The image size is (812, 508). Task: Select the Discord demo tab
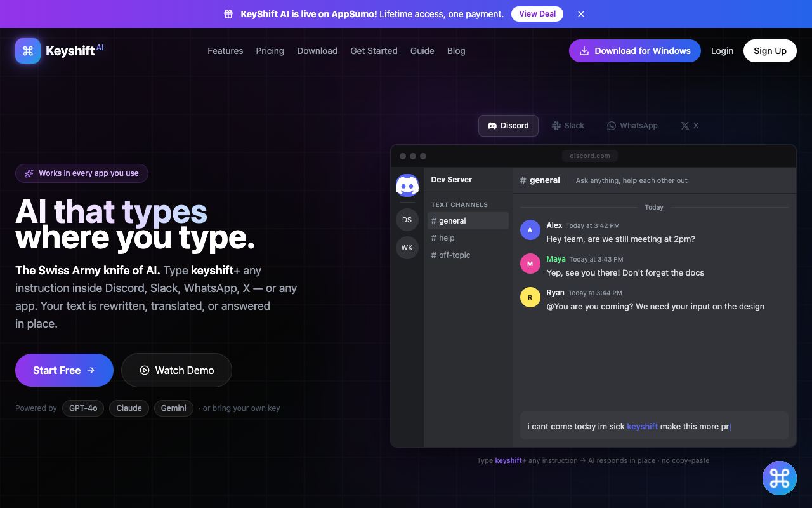(x=508, y=126)
